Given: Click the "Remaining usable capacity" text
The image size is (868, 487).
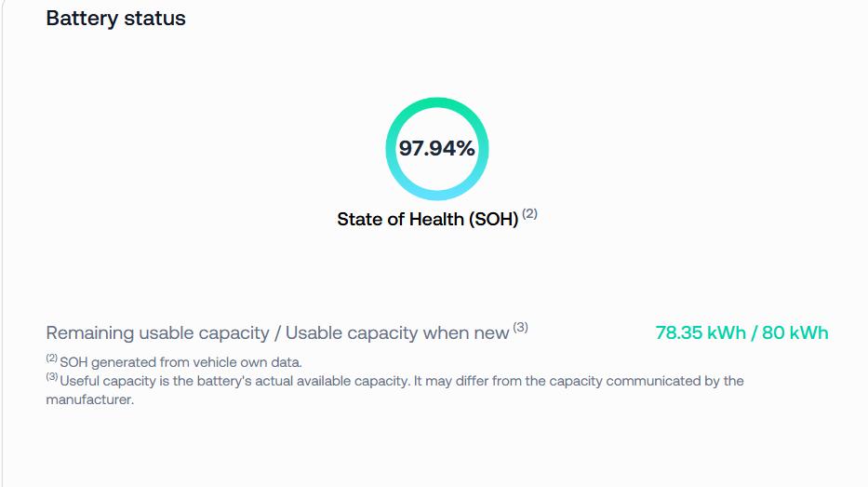Looking at the screenshot, I should coord(158,333).
